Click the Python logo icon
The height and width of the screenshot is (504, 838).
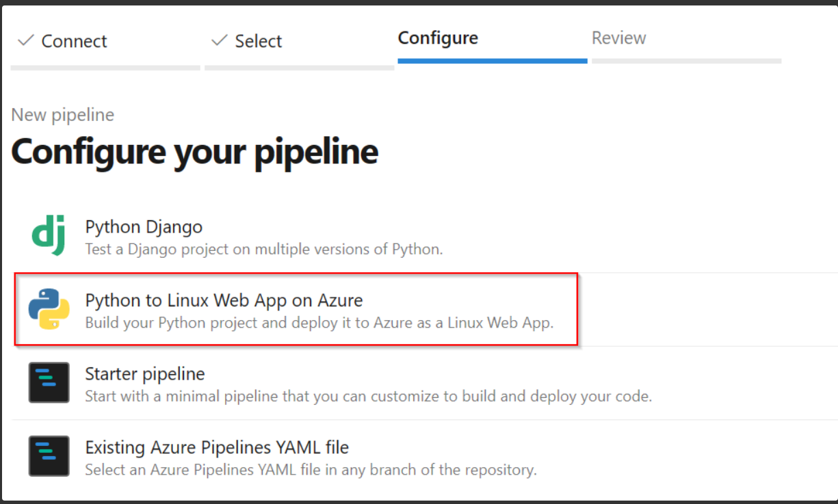click(49, 308)
